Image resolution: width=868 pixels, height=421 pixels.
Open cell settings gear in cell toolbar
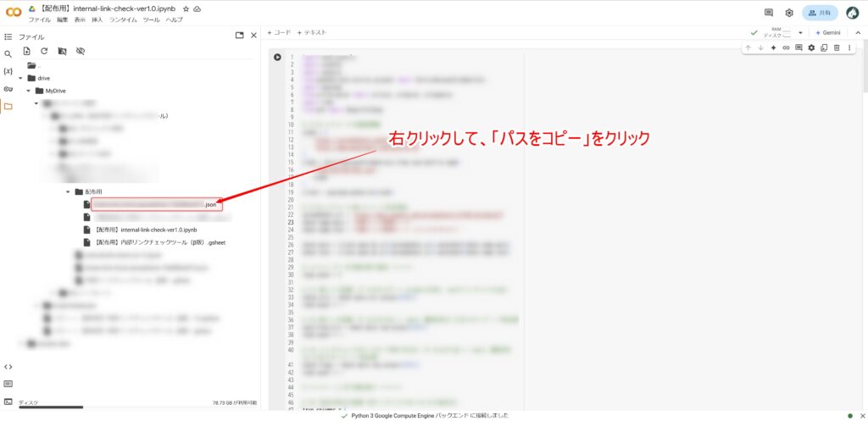[x=811, y=47]
